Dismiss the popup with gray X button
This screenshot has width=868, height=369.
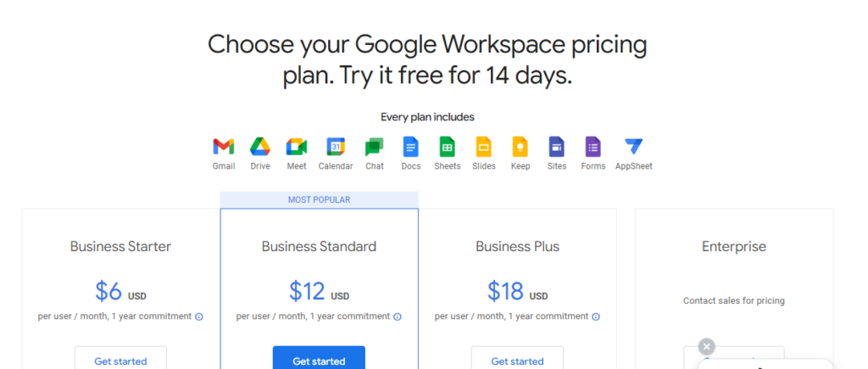pos(706,347)
